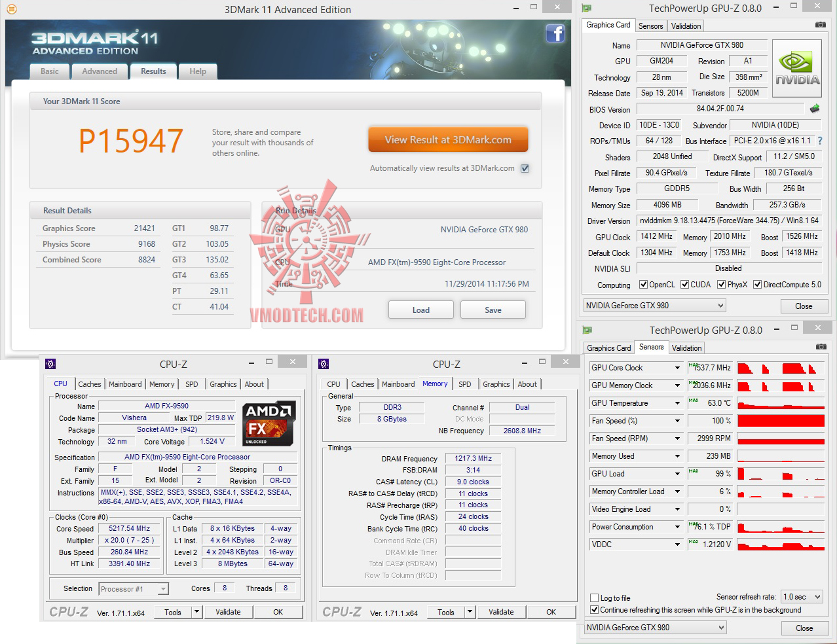Open Tools dropdown arrow in left CPU-Z window
Viewport: 837px width, 644px height.
[196, 612]
